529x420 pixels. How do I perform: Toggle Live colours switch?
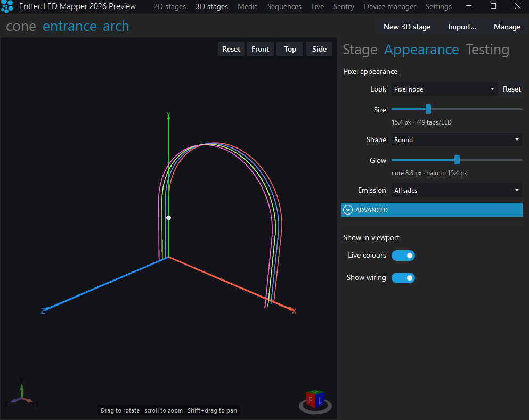point(403,256)
